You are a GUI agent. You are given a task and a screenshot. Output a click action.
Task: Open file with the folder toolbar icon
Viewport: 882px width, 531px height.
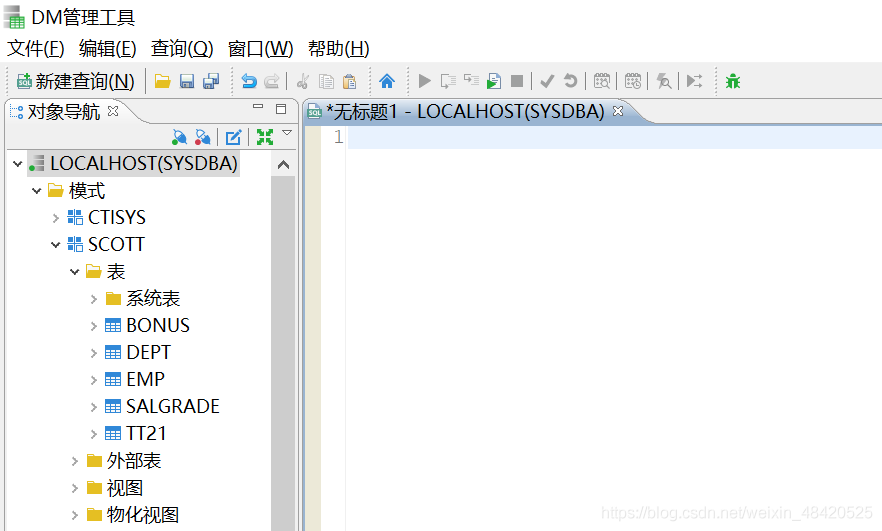[x=163, y=82]
